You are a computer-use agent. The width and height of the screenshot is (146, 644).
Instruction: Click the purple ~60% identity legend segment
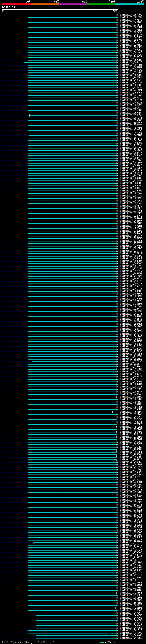(73, 4)
